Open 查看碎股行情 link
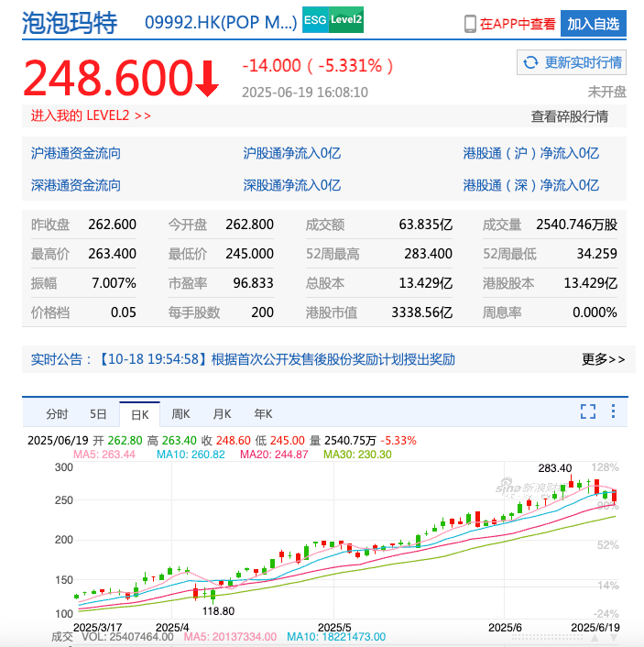644x647 pixels. coord(569,116)
